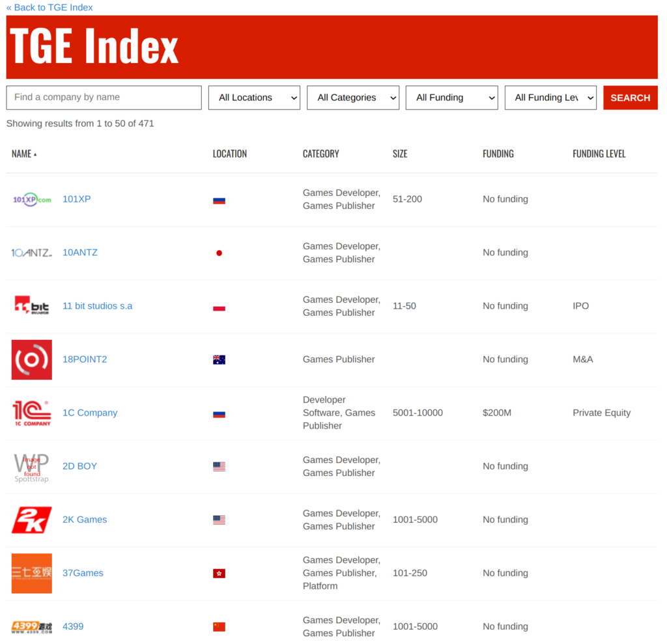Open the 4399 company link
Screen dimensions: 667x644
(x=73, y=626)
